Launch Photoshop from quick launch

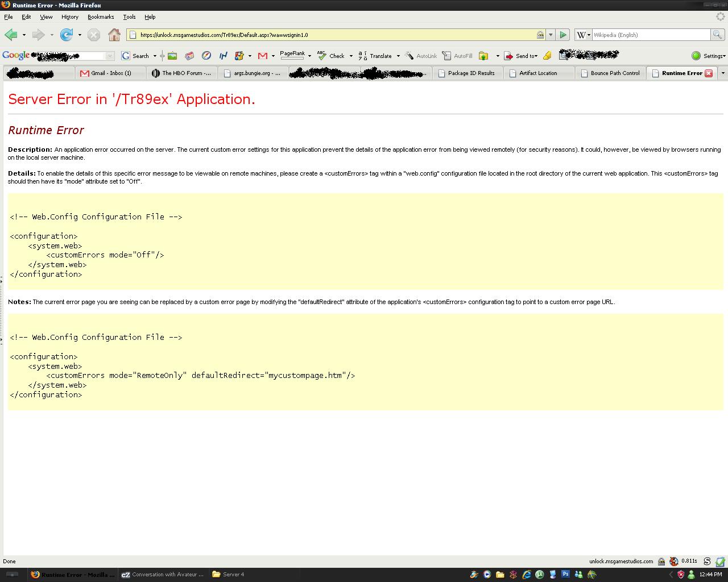pos(565,574)
